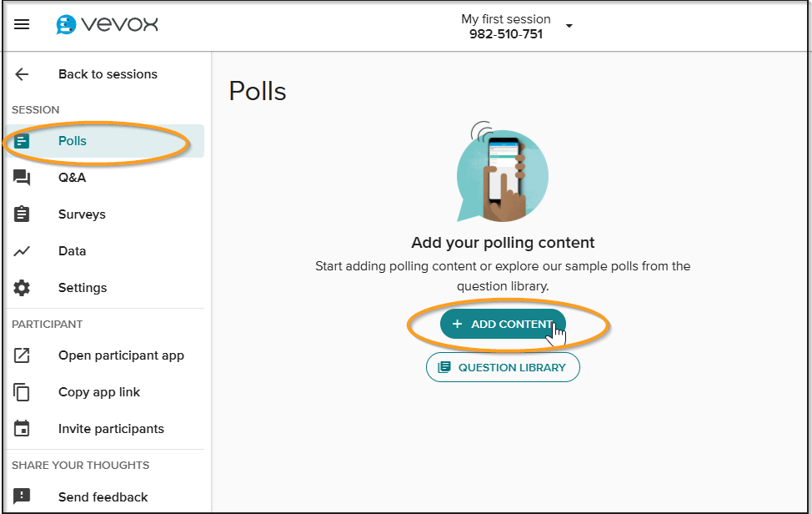This screenshot has width=812, height=514.
Task: Click the Settings gear icon
Action: (21, 288)
